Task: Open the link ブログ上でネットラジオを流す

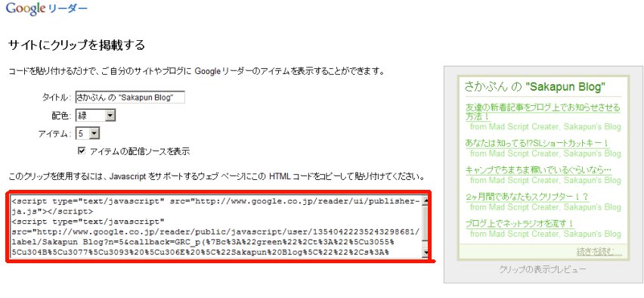Action: point(519,224)
